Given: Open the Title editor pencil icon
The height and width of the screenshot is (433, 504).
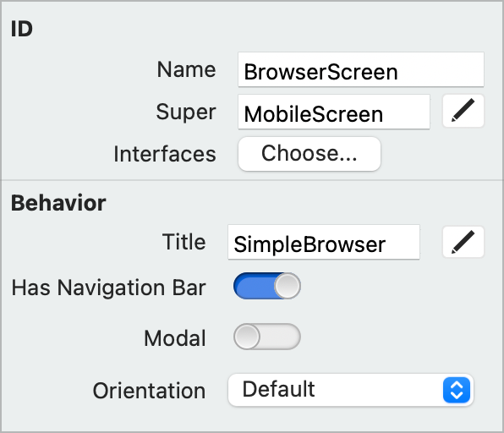Looking at the screenshot, I should 463,242.
